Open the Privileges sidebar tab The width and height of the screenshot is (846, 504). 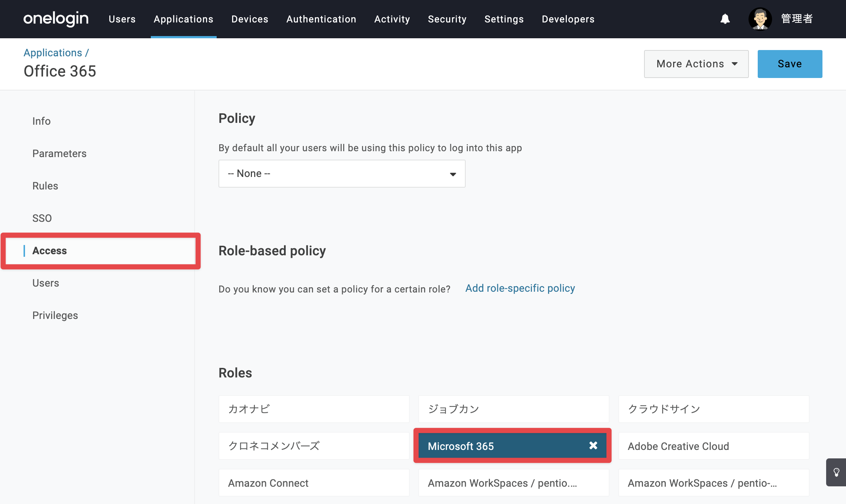[x=55, y=315]
